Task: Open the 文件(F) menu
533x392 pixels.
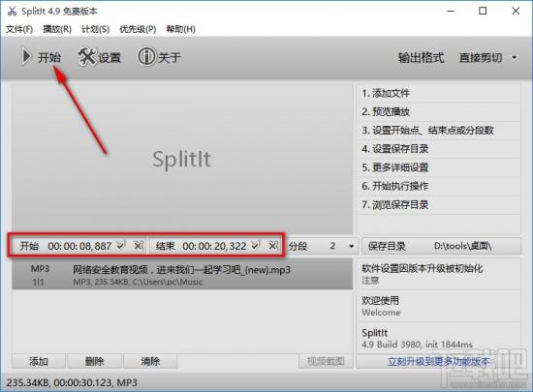Action: (19, 29)
